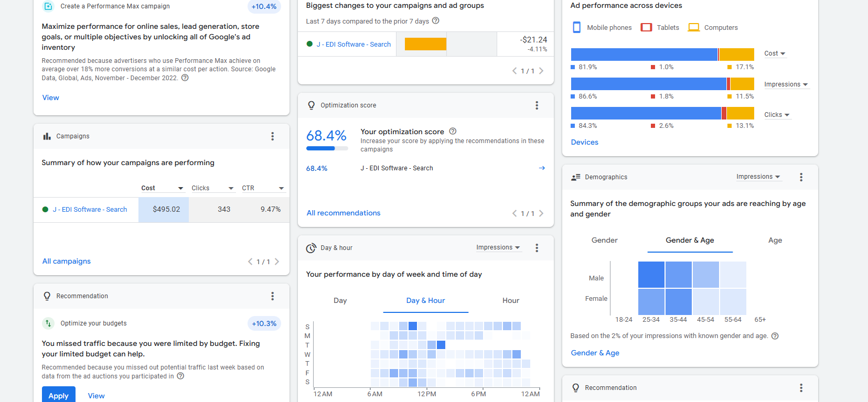Click the Tablets legend icon
Image resolution: width=868 pixels, height=402 pixels.
coord(646,27)
